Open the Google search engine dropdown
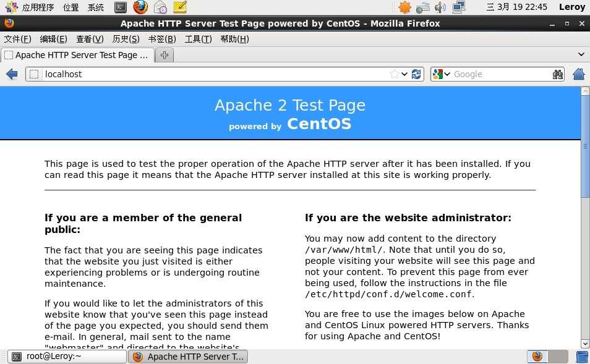 (x=447, y=74)
